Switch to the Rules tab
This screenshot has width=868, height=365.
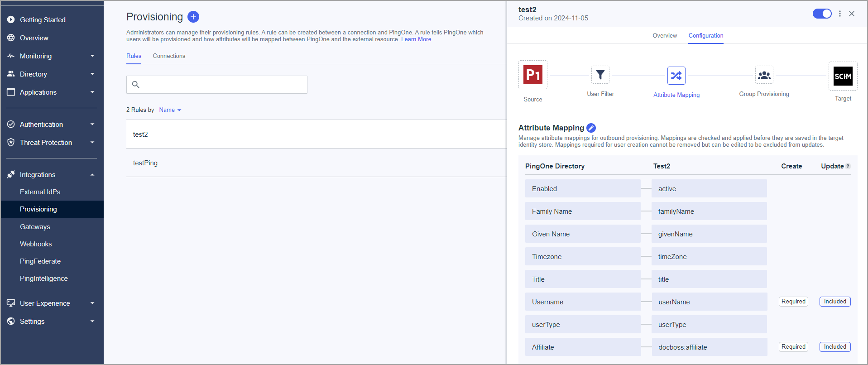coord(134,56)
